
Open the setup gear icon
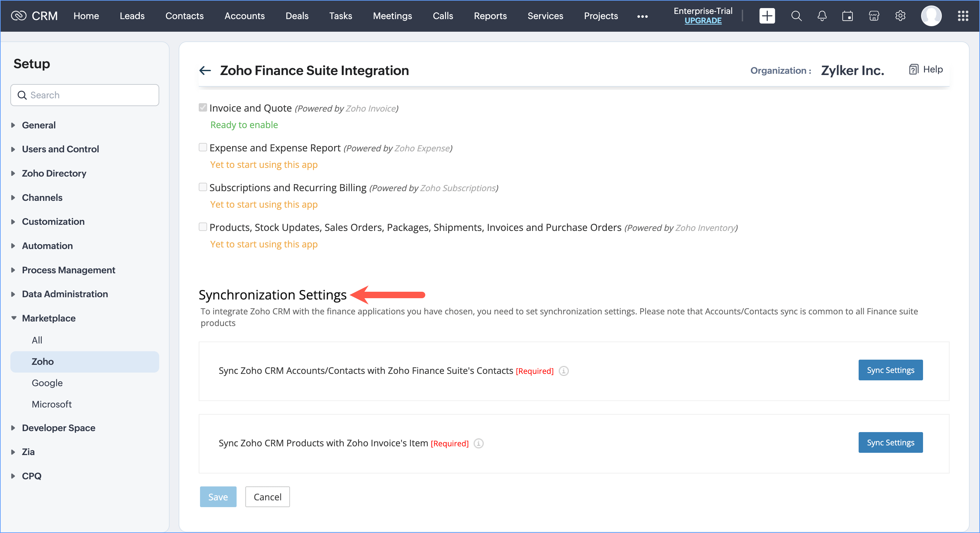point(900,16)
